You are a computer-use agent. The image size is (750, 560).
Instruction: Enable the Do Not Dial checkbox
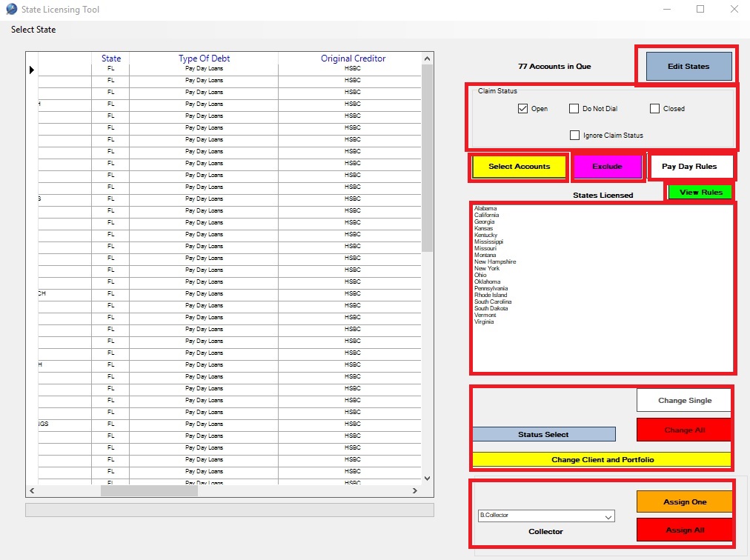coord(574,108)
